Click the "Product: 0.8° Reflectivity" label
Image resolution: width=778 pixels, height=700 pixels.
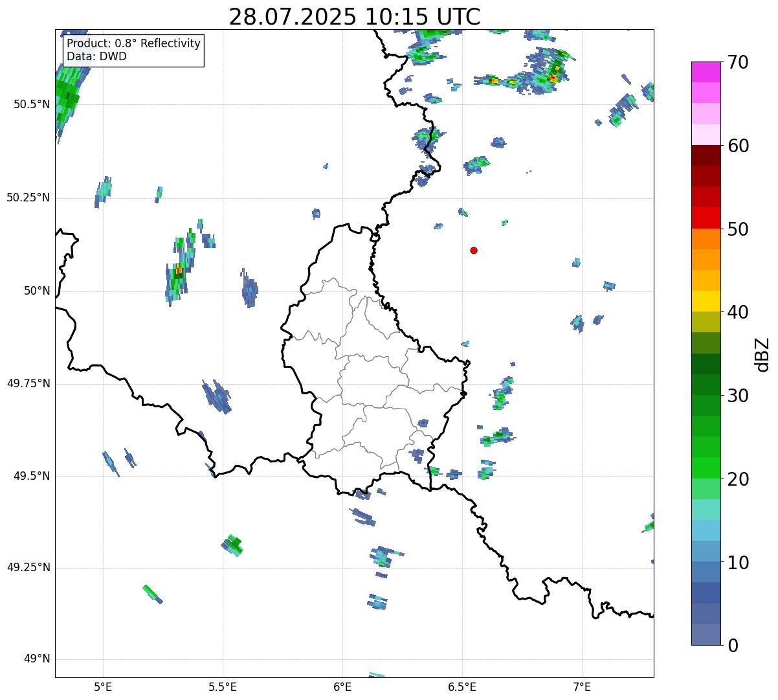point(134,43)
